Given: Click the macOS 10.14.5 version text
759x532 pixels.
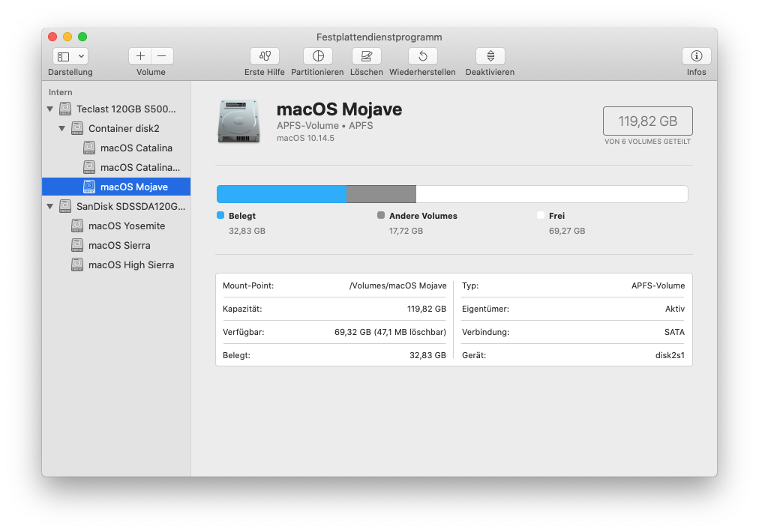Looking at the screenshot, I should [x=305, y=139].
